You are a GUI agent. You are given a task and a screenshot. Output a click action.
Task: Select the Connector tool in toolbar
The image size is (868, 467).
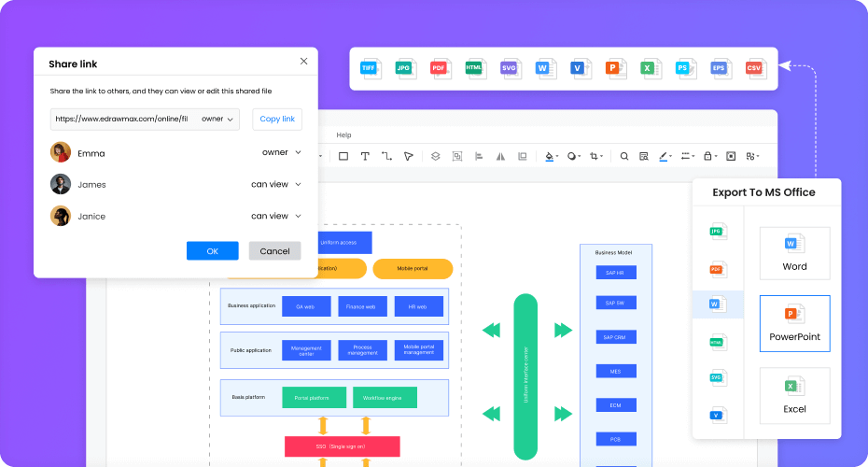[386, 156]
